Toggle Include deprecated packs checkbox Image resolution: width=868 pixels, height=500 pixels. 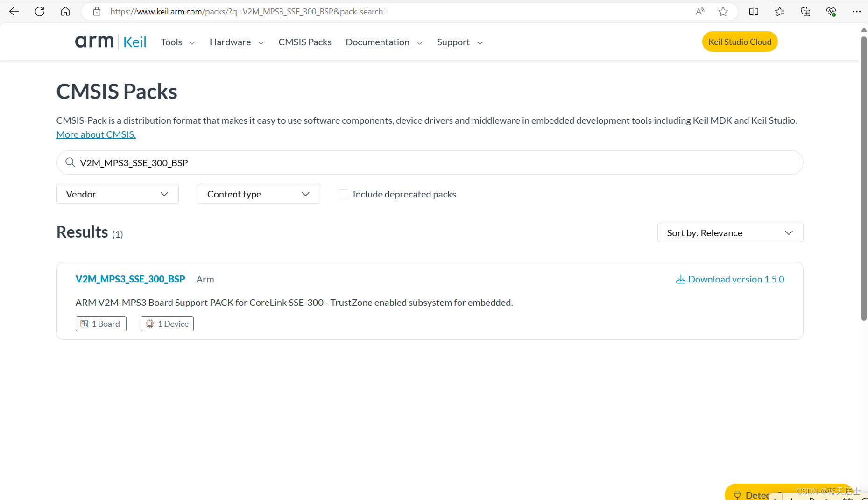click(344, 194)
